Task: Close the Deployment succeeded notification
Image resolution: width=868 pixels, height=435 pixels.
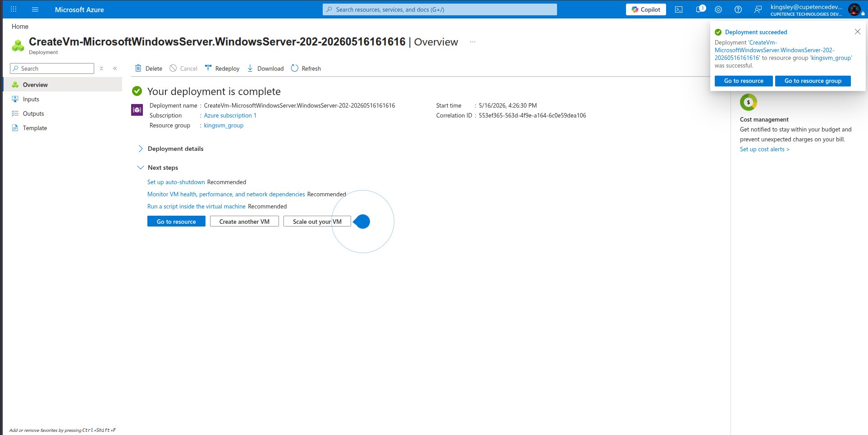Action: pyautogui.click(x=857, y=32)
